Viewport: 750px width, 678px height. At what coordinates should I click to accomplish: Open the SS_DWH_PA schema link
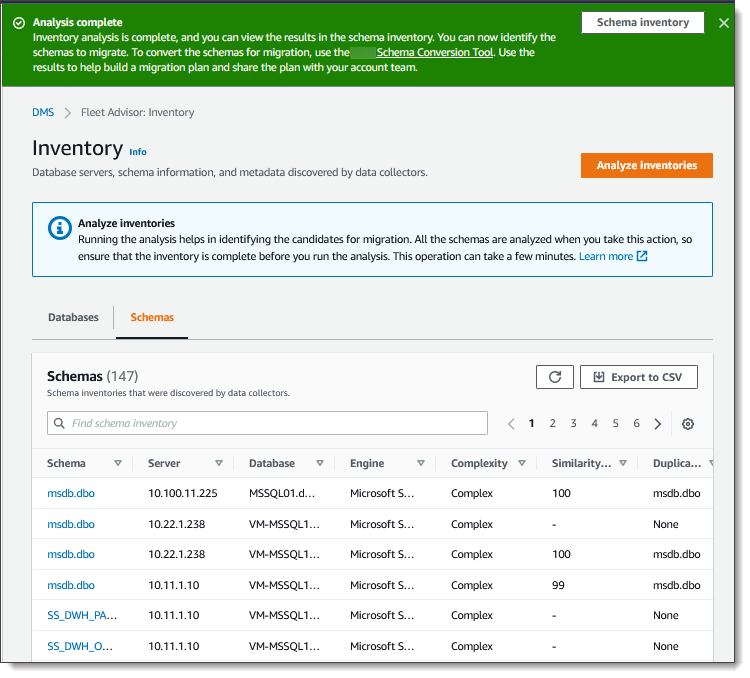pos(79,616)
